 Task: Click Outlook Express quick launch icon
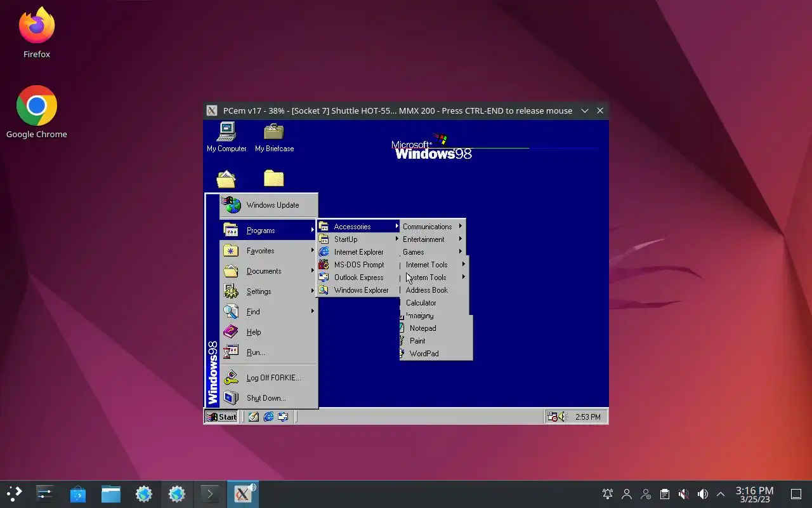tap(283, 417)
